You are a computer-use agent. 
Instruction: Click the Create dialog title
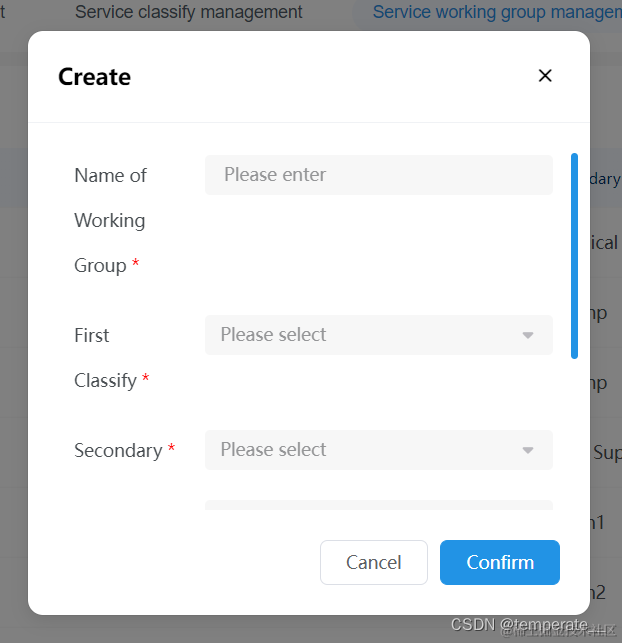coord(94,77)
